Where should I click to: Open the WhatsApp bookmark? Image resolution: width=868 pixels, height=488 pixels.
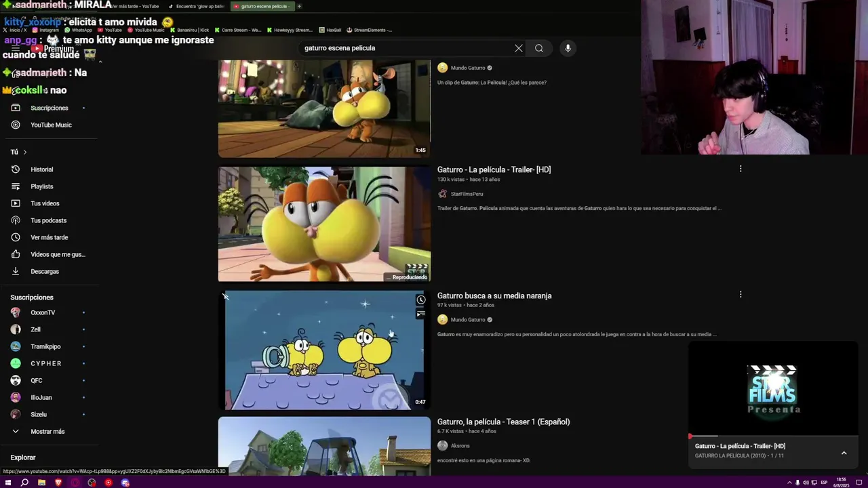[x=78, y=30]
